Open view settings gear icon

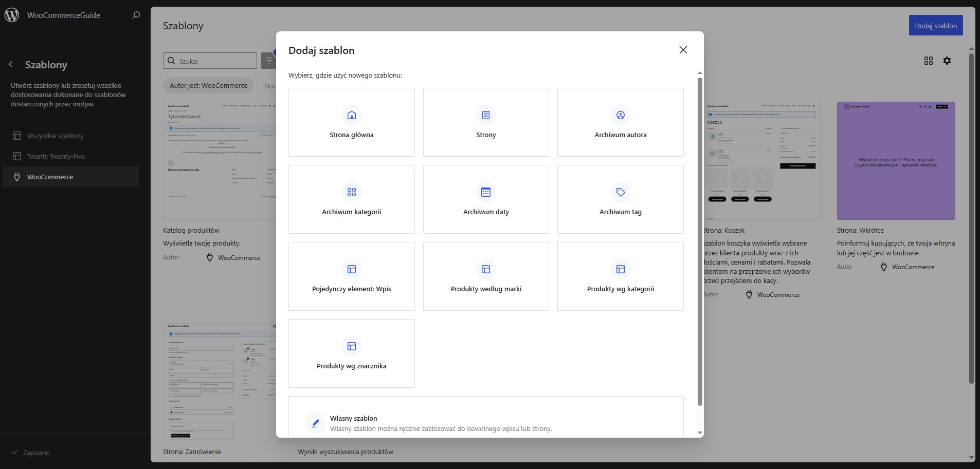pyautogui.click(x=947, y=61)
